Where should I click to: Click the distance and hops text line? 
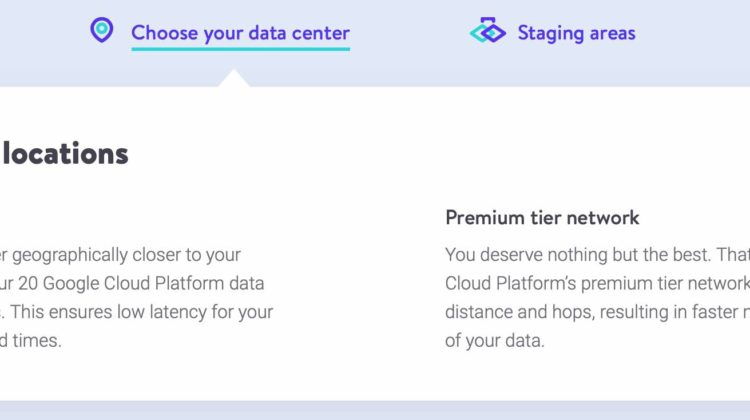click(x=597, y=312)
